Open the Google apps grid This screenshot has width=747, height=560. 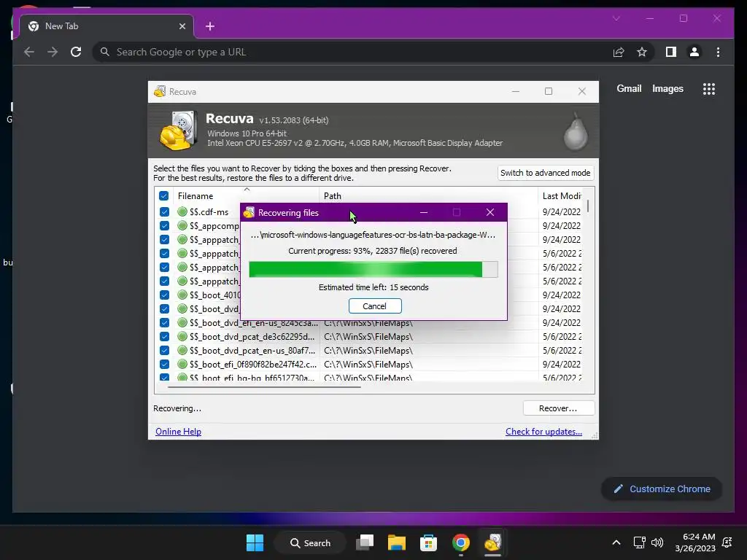[709, 89]
